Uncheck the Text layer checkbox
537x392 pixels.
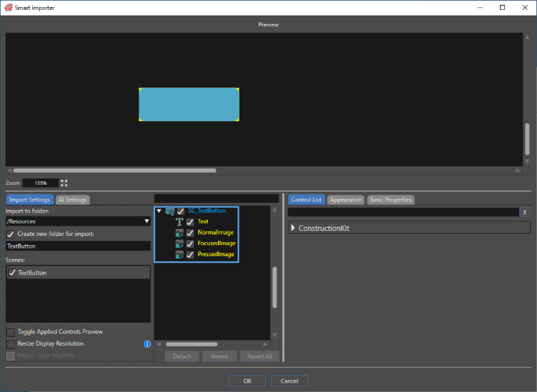190,222
